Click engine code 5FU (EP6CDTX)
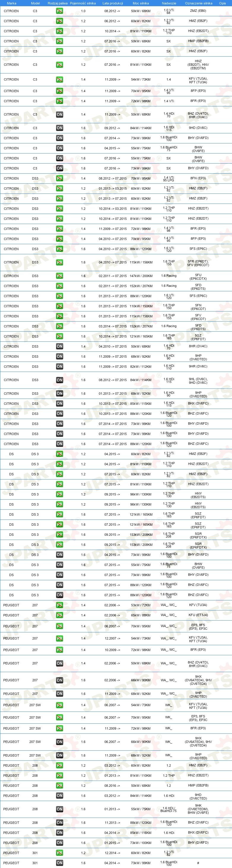 [198, 277]
